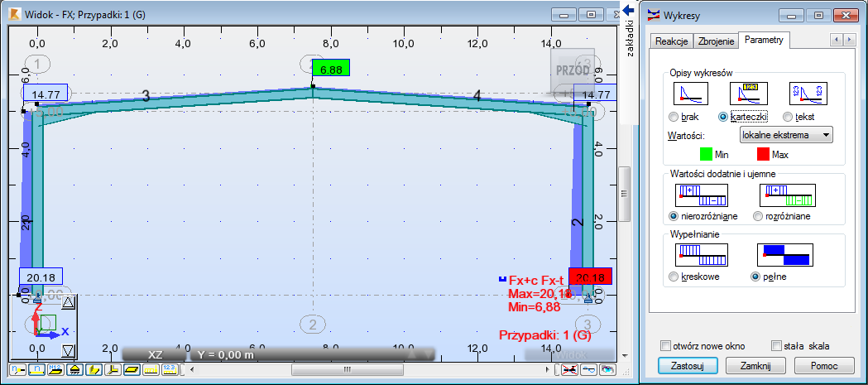
Task: Toggle node numbers display icon in bottom toolbar
Action: pyautogui.click(x=17, y=369)
